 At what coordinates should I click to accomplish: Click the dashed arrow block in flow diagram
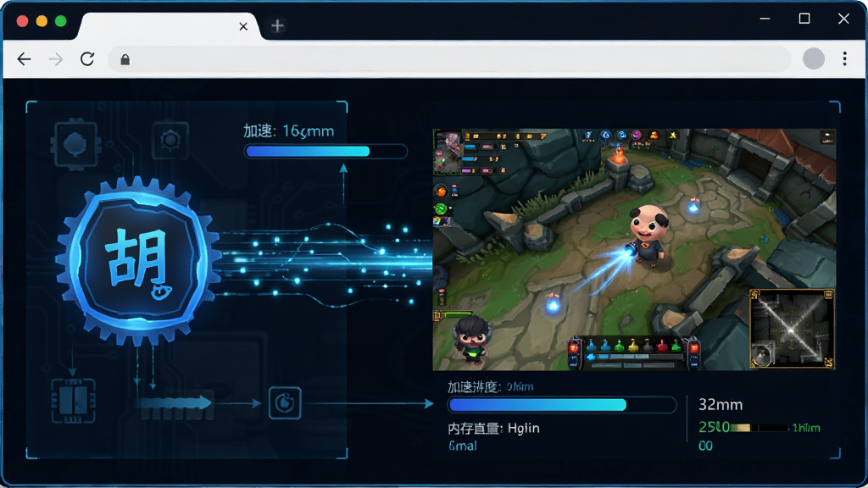click(175, 404)
